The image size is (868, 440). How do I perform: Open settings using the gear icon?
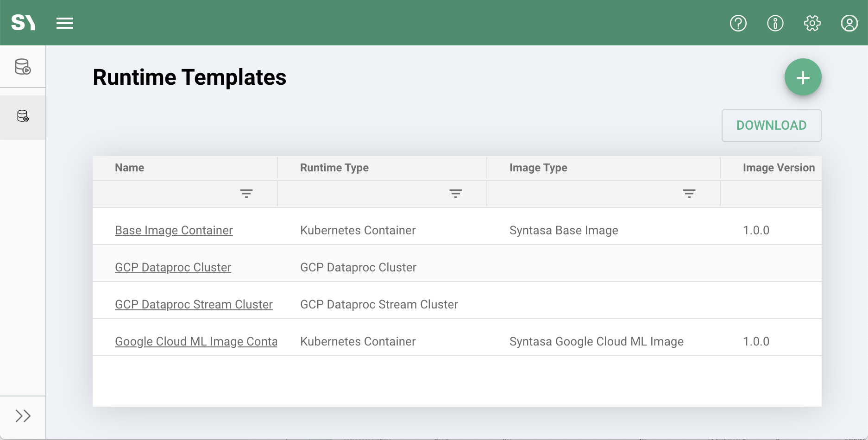812,23
